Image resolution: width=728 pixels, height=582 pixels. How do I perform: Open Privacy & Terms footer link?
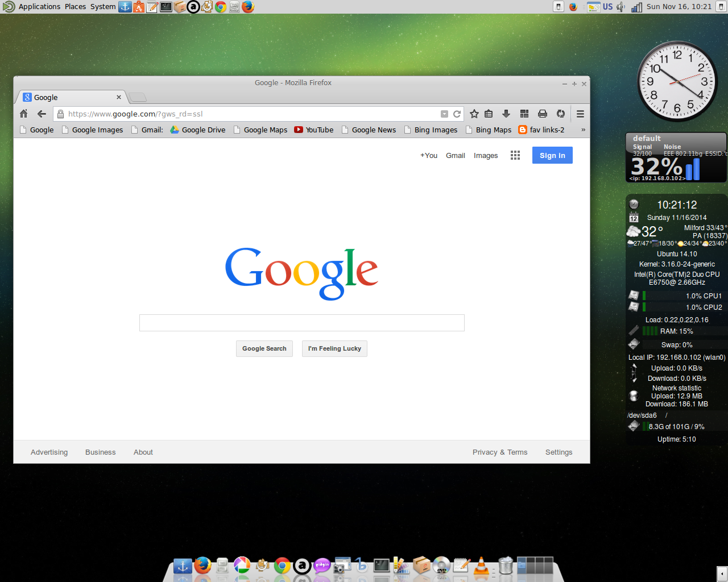tap(500, 452)
